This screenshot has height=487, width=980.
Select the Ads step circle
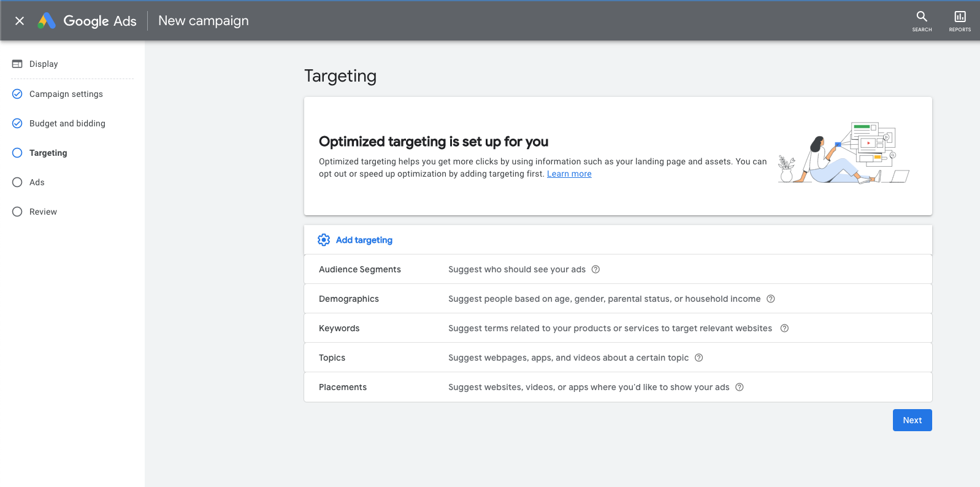(17, 182)
